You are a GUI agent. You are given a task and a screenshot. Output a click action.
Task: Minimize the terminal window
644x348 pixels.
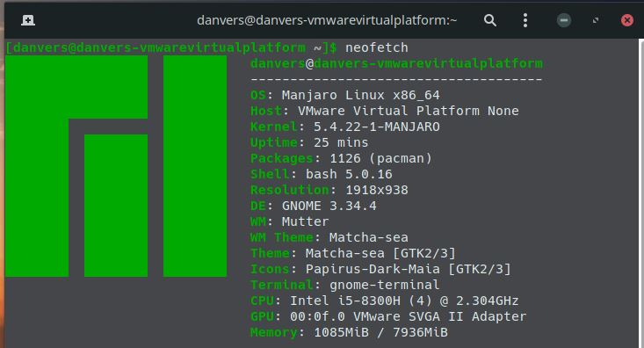564,20
